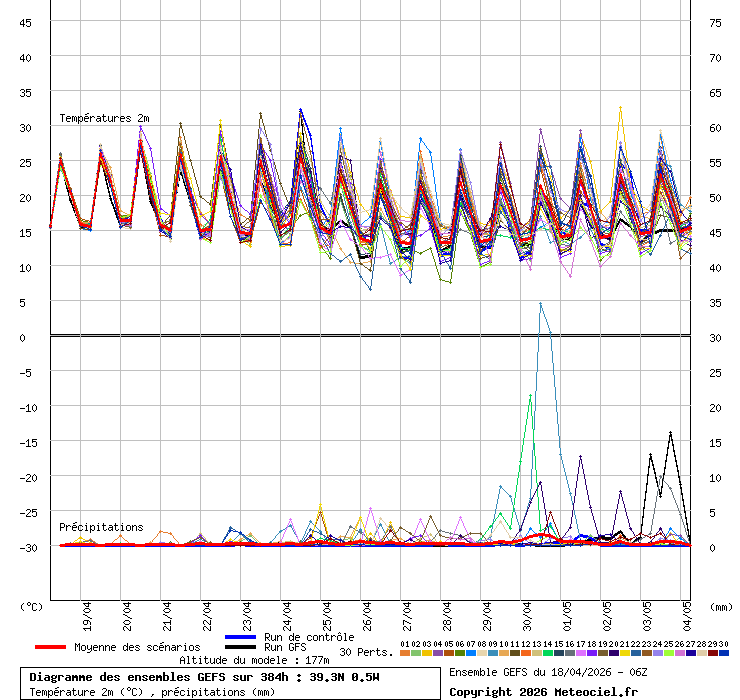Viewport: 740px width, 700px height.
Task: Click the Altitude du modele 177m text
Action: 239,660
